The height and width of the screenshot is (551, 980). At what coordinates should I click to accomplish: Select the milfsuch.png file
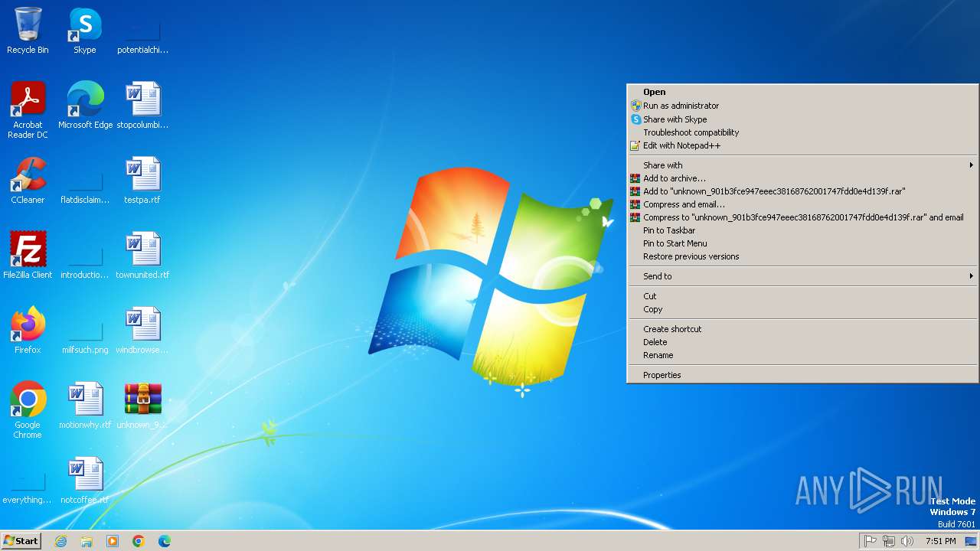pos(85,337)
